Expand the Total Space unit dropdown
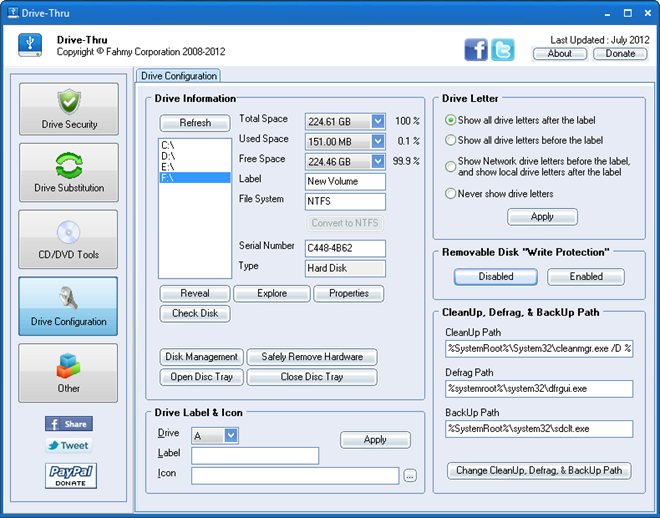The height and width of the screenshot is (518, 660). (x=377, y=121)
